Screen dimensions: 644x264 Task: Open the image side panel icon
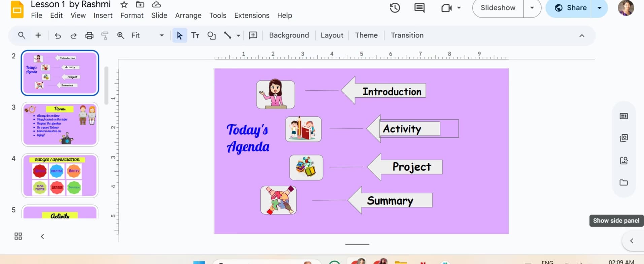[624, 160]
